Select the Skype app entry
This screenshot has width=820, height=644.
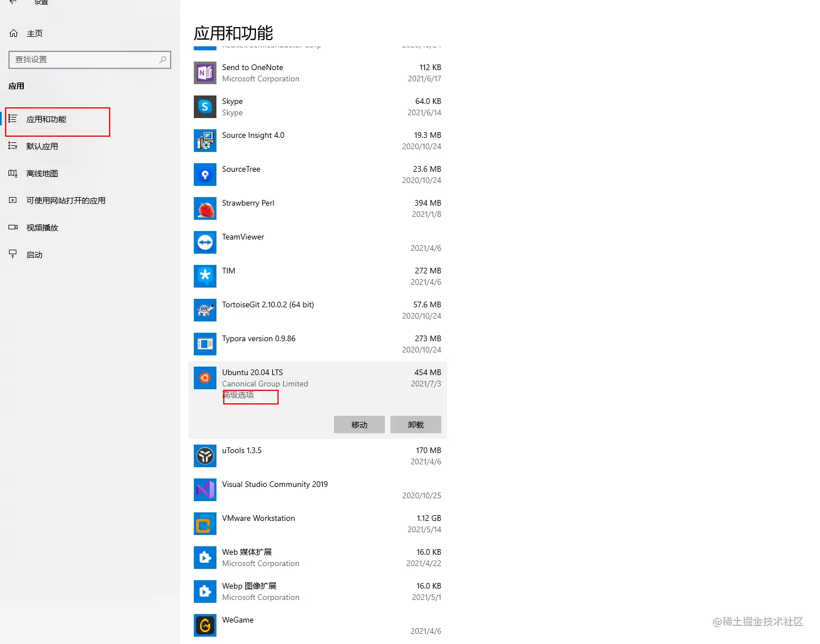(318, 107)
